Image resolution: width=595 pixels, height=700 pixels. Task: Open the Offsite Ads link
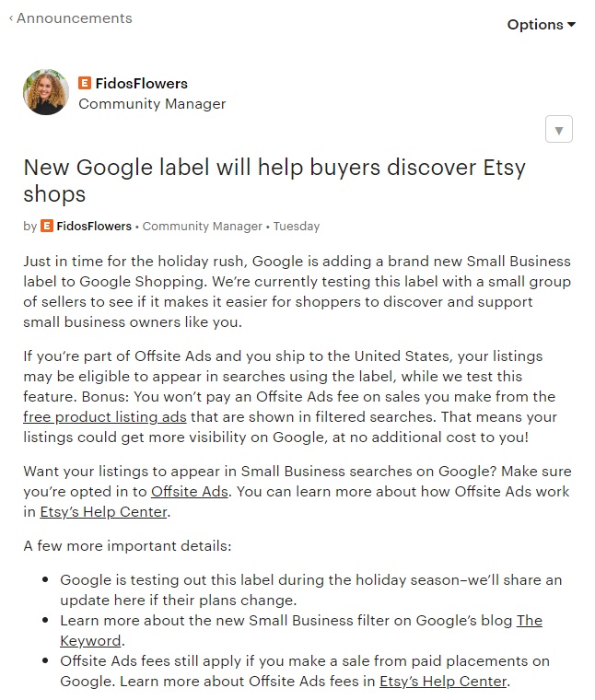[x=190, y=492]
